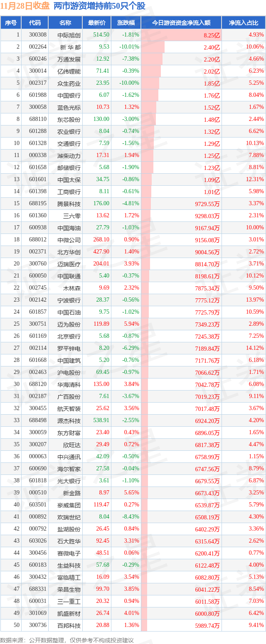
Task: Select stock name 中国银行
Action: (x=69, y=96)
